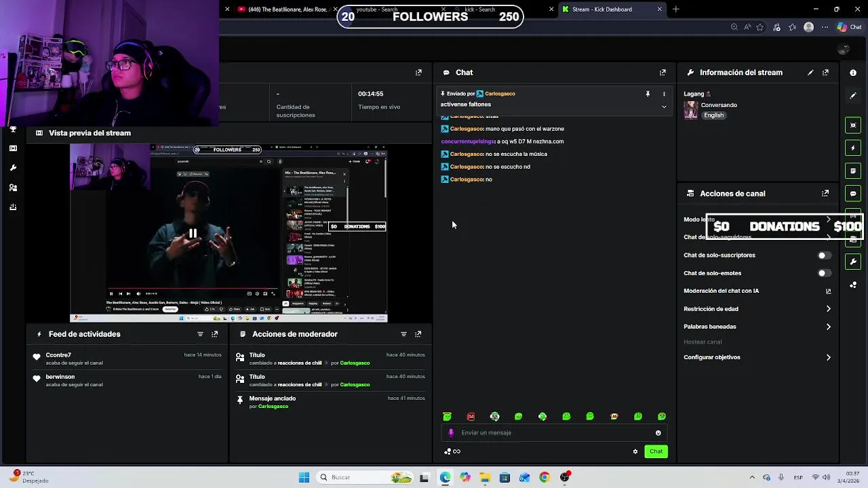Open the emoji picker in message box
The height and width of the screenshot is (488, 868).
658,432
